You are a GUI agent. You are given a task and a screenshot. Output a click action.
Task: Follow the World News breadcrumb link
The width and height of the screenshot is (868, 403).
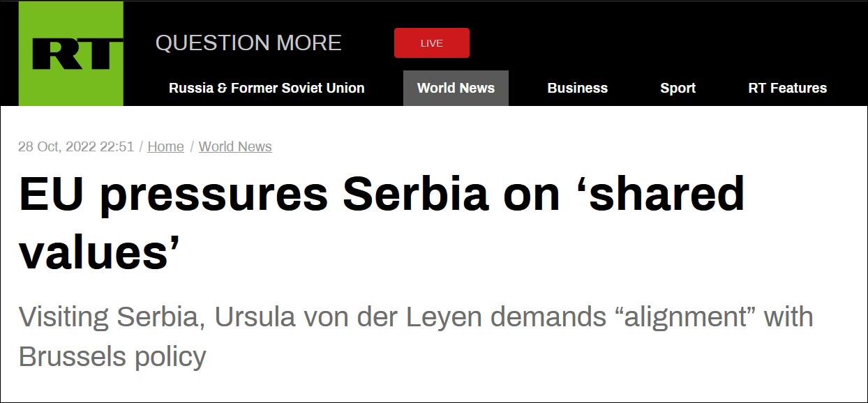(235, 146)
